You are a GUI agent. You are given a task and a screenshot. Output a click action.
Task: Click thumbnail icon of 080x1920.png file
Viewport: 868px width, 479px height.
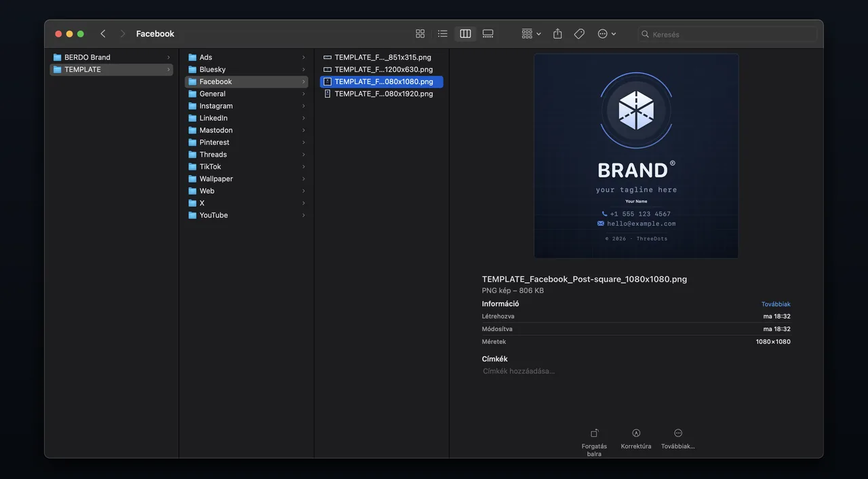(328, 94)
